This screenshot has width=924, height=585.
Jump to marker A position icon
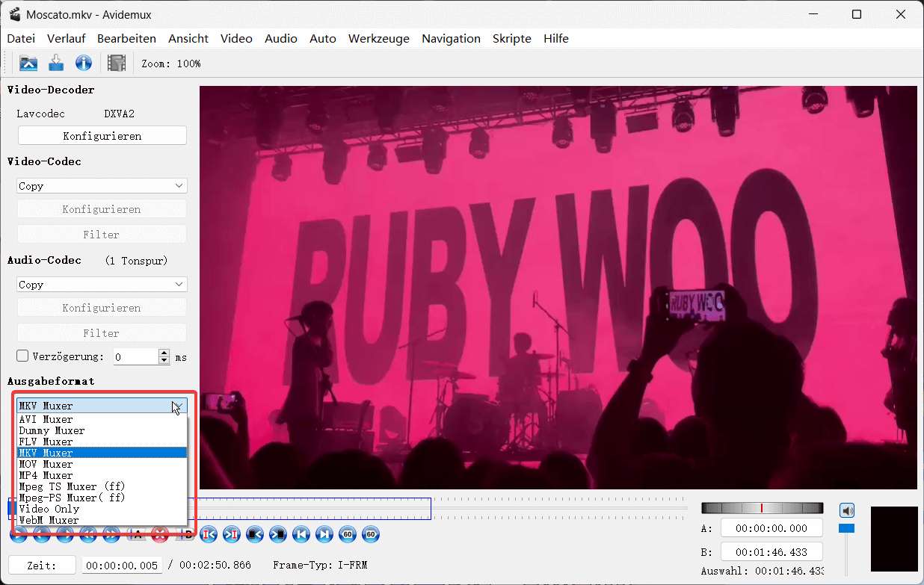pos(209,534)
